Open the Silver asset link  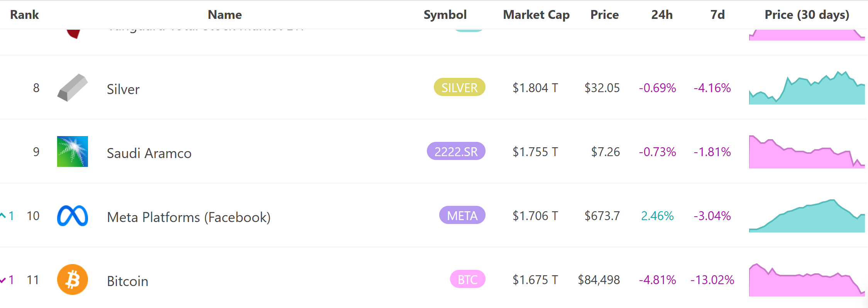[x=123, y=89]
